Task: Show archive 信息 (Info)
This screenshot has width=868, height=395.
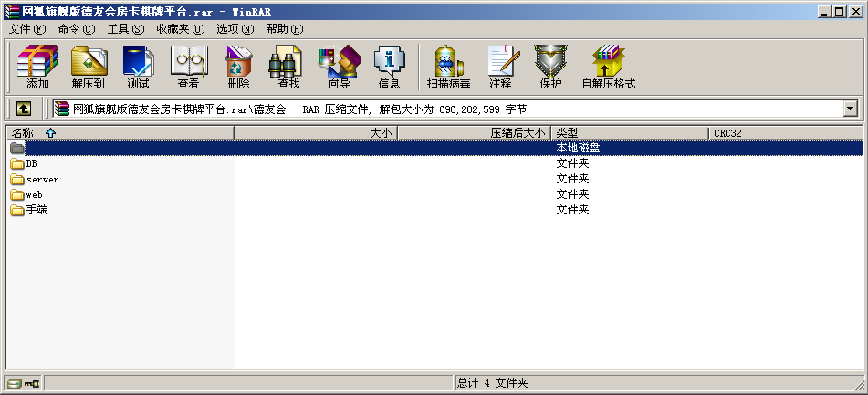Action: (x=389, y=68)
